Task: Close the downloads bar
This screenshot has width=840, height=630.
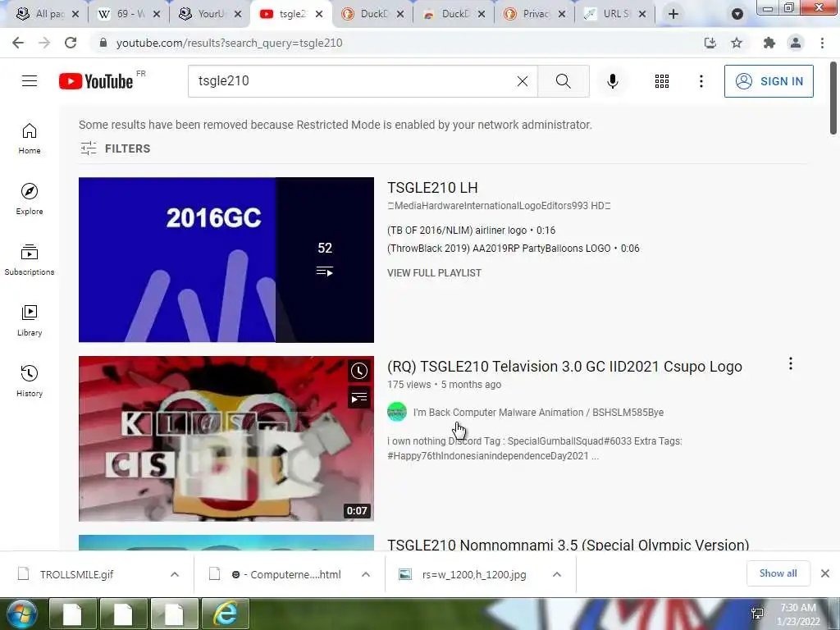Action: (x=825, y=573)
